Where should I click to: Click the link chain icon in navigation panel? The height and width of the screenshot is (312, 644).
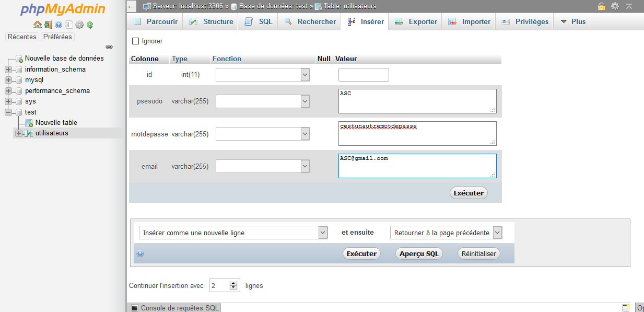coord(109,47)
